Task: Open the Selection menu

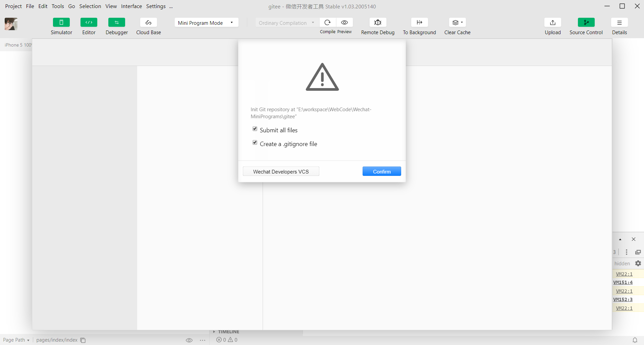Action: [x=90, y=6]
